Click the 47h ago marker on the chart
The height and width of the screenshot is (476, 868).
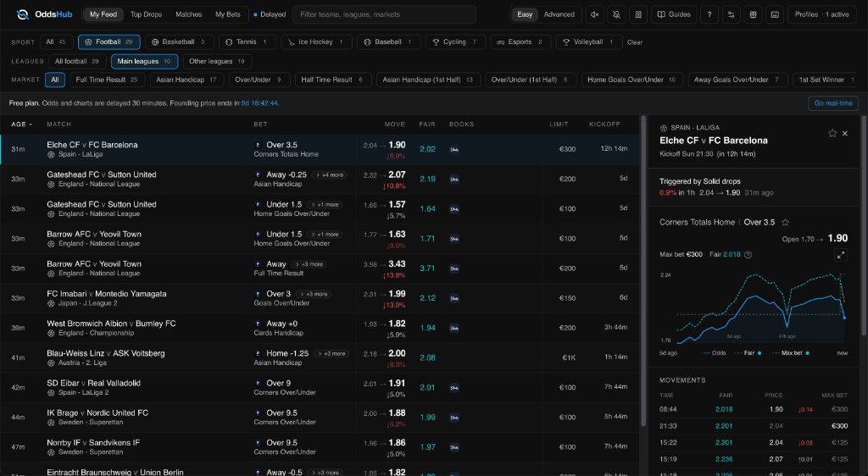point(787,336)
